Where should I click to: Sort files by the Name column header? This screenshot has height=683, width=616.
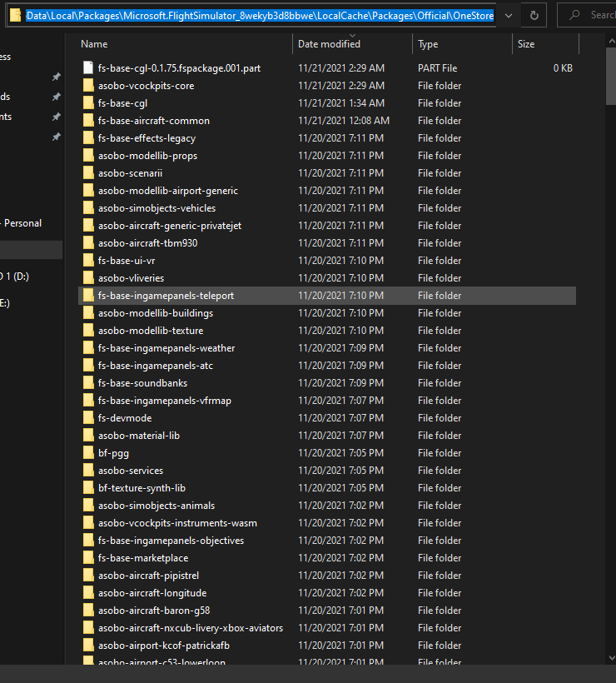point(95,44)
